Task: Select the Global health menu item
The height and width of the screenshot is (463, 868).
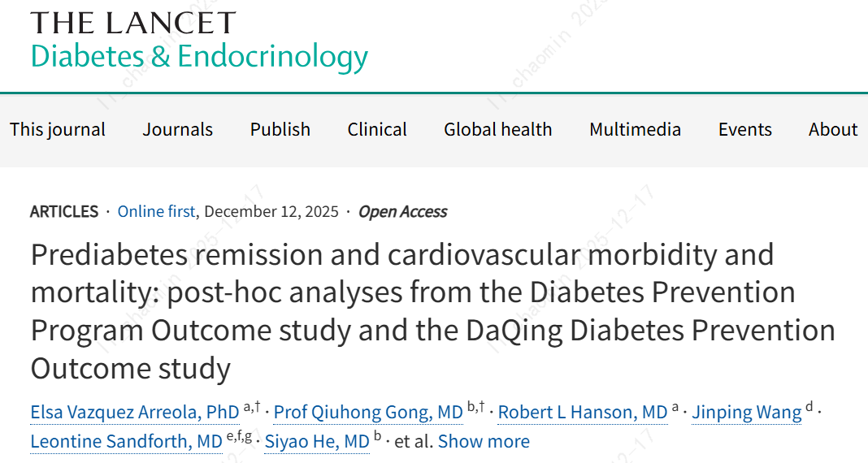Action: coord(497,130)
